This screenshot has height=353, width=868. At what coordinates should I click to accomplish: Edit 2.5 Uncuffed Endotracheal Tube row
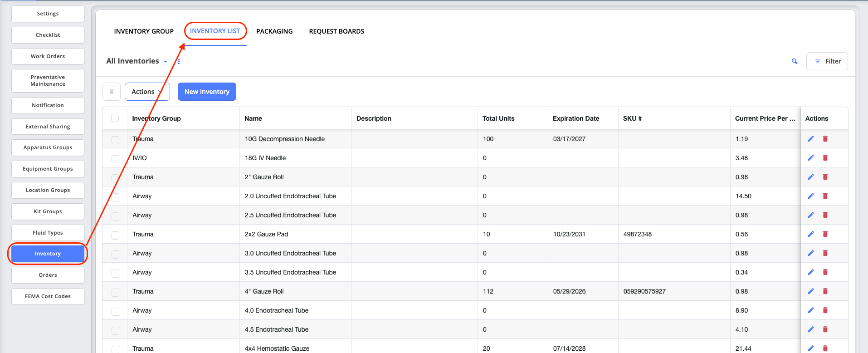[811, 215]
